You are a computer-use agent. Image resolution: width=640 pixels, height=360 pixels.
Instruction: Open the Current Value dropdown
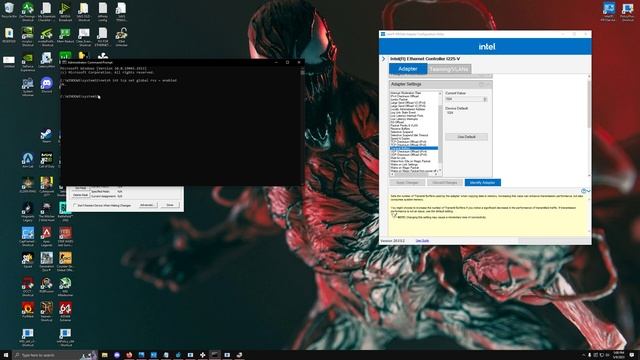click(466, 99)
